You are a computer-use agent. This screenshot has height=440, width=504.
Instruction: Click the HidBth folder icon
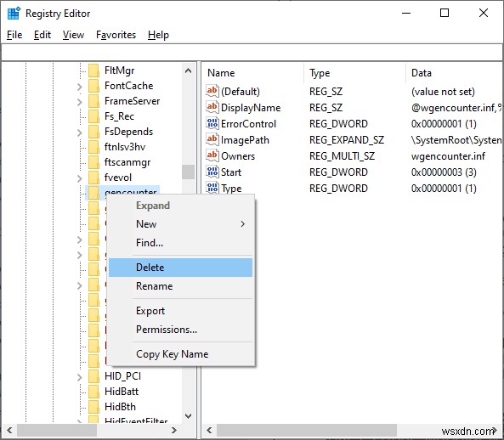pyautogui.click(x=93, y=407)
